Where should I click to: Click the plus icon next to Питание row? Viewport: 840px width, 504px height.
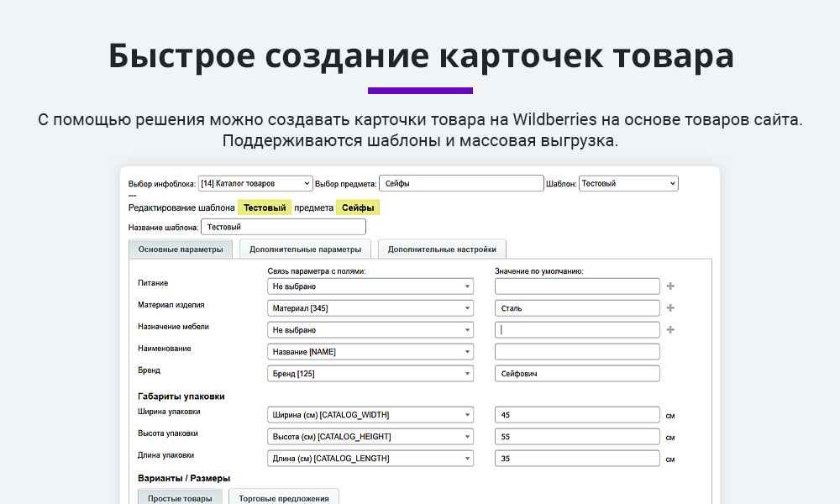point(670,286)
